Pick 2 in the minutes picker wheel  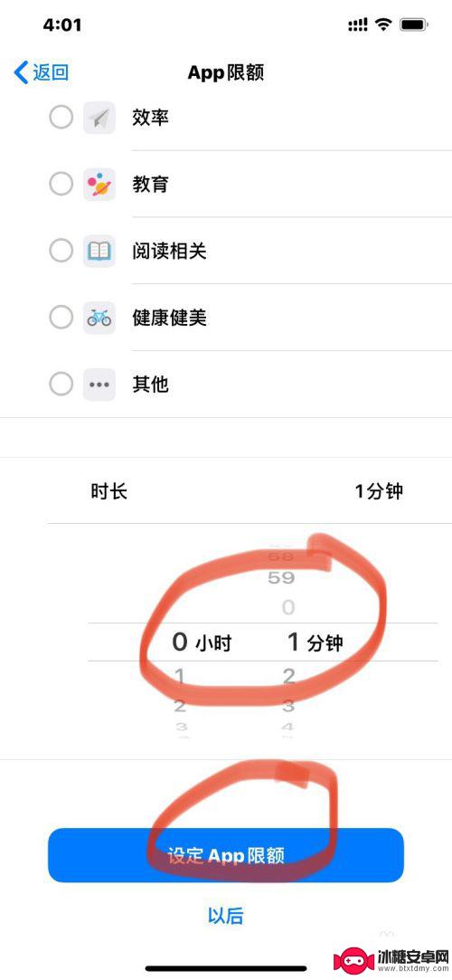[x=287, y=676]
